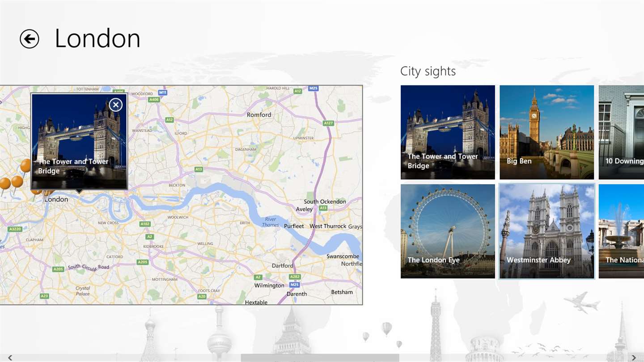This screenshot has height=362, width=644.
Task: Open the 10 Downing Street tile
Action: [x=621, y=132]
